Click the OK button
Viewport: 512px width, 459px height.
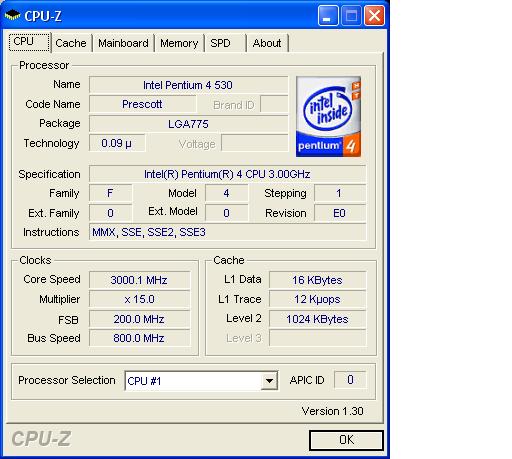coord(346,440)
